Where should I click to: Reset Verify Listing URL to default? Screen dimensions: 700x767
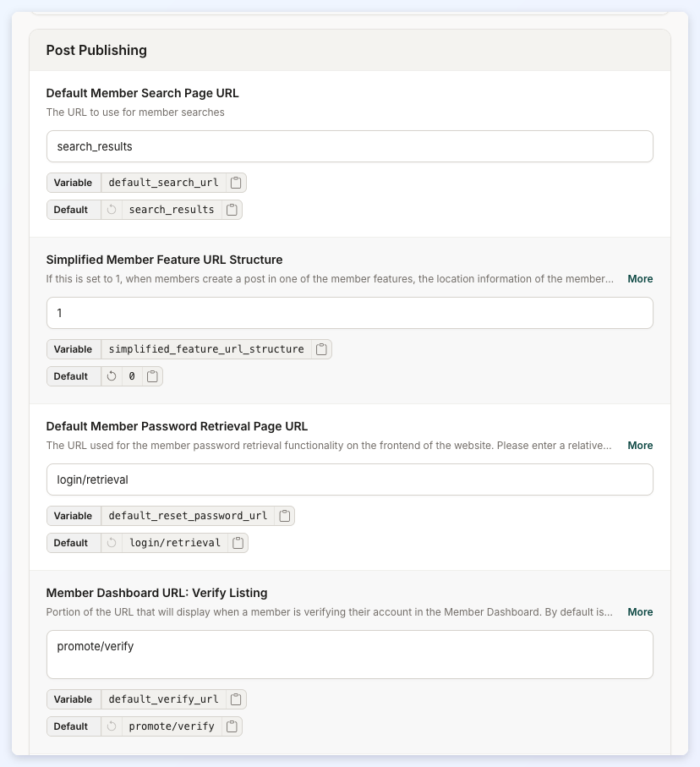(112, 726)
